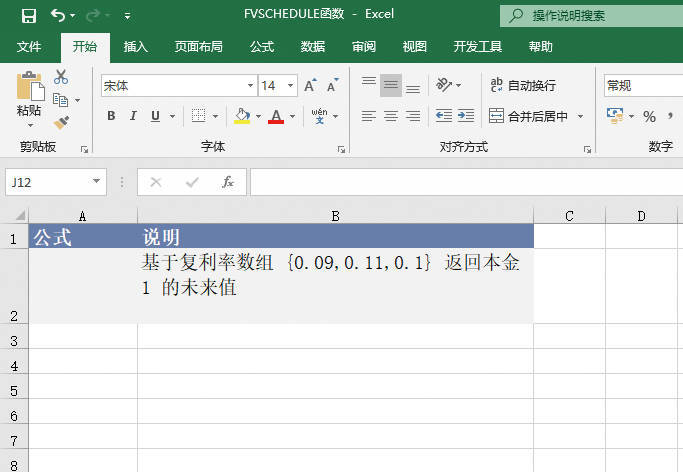Open the 文件 menu tab

click(30, 46)
